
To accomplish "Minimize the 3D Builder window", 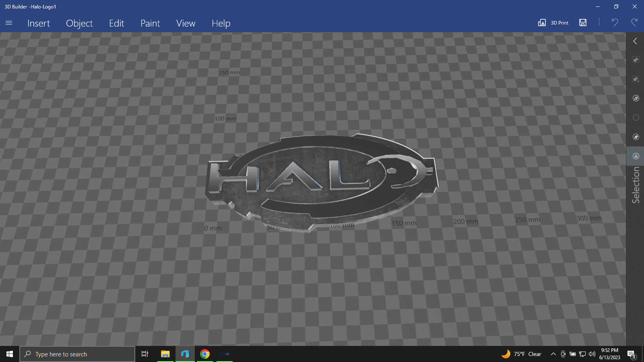I will (x=598, y=6).
